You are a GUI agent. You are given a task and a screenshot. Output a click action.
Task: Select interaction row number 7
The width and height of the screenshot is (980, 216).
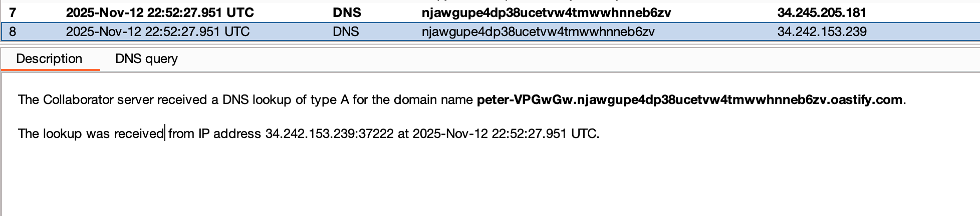point(13,12)
